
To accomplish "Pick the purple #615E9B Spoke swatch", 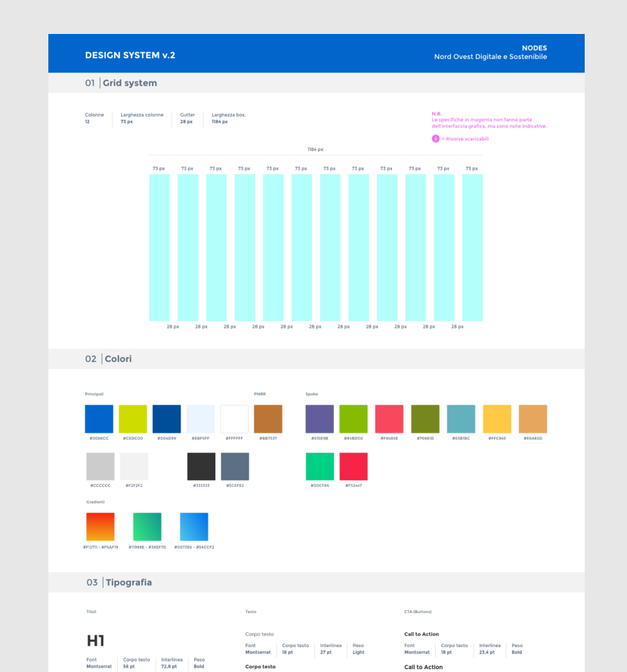I will click(x=320, y=419).
